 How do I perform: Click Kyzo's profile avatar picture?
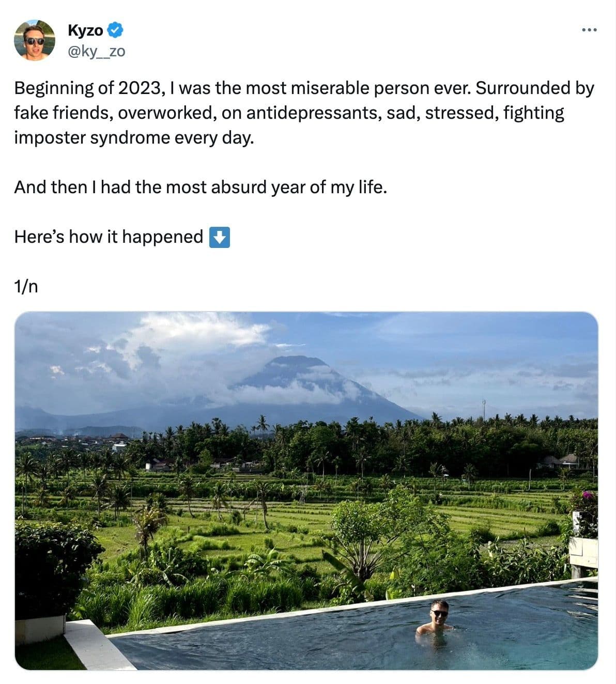tap(35, 40)
